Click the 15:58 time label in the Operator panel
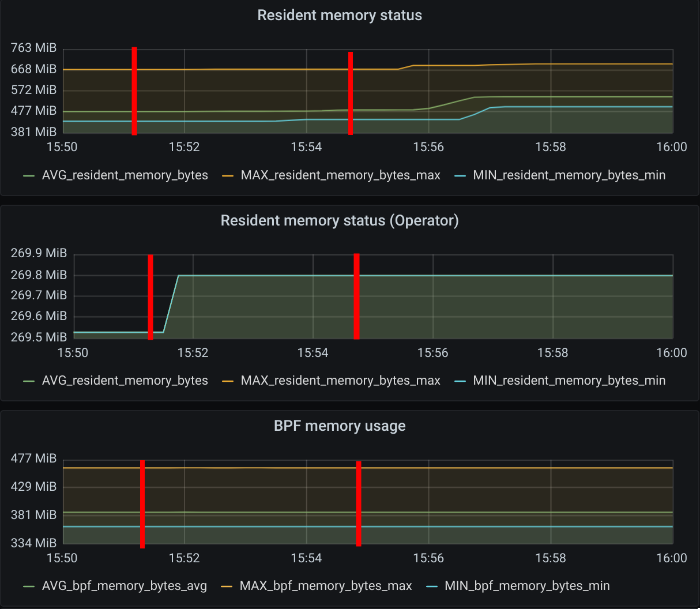This screenshot has width=700, height=609. tap(552, 352)
